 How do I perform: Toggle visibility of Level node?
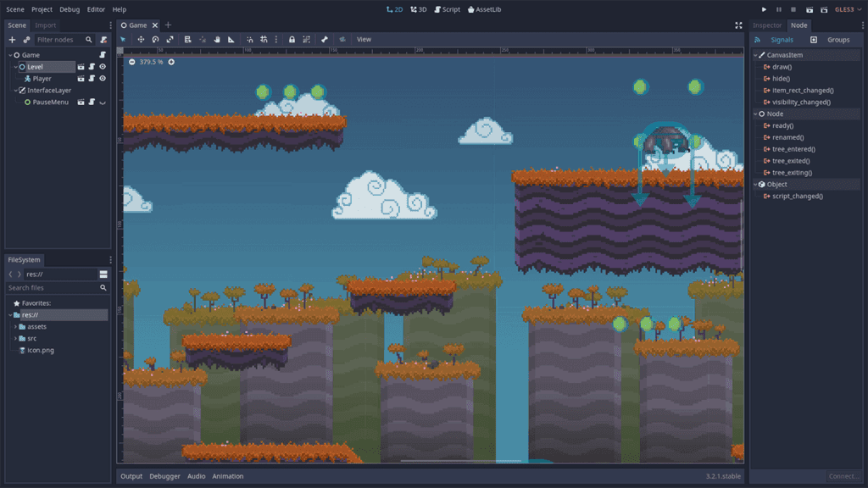point(103,66)
